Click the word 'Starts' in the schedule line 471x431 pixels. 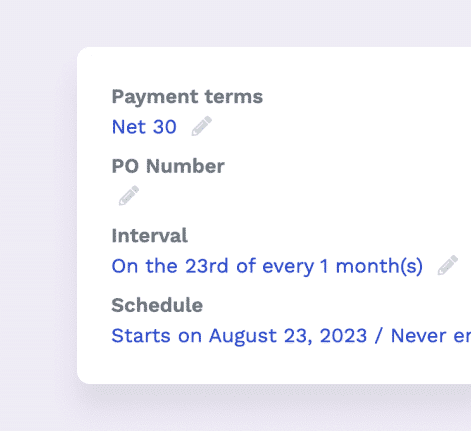pyautogui.click(x=141, y=336)
